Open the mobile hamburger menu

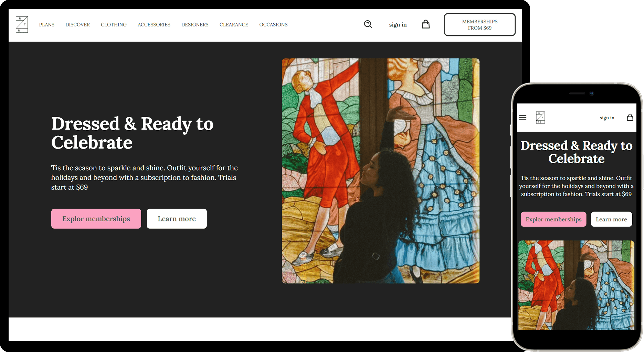(x=523, y=118)
